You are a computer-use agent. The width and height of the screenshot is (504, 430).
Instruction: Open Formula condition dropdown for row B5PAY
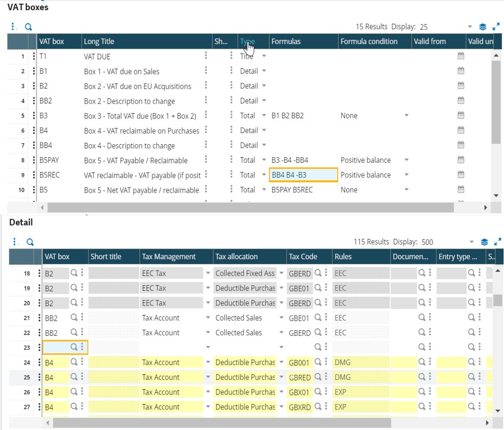[x=406, y=159]
